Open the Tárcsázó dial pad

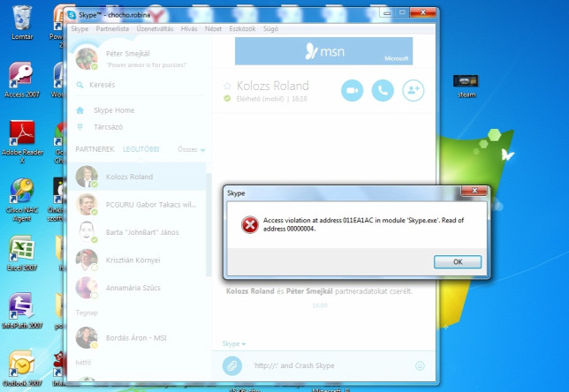(108, 127)
